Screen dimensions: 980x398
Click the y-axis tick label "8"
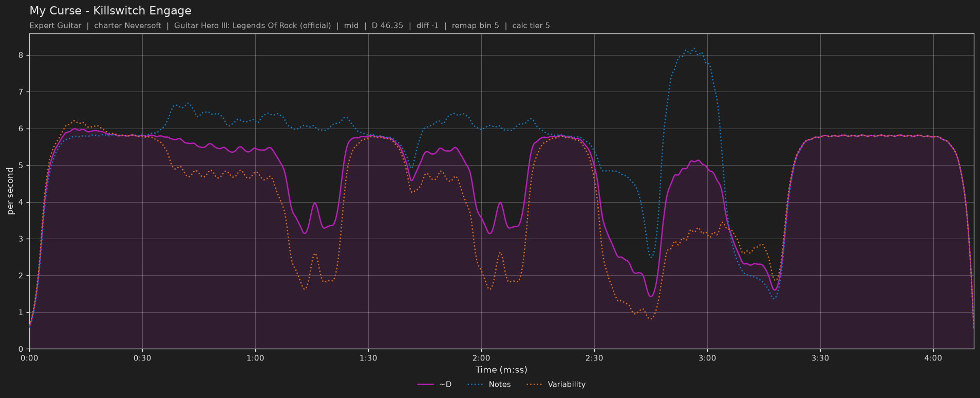21,55
